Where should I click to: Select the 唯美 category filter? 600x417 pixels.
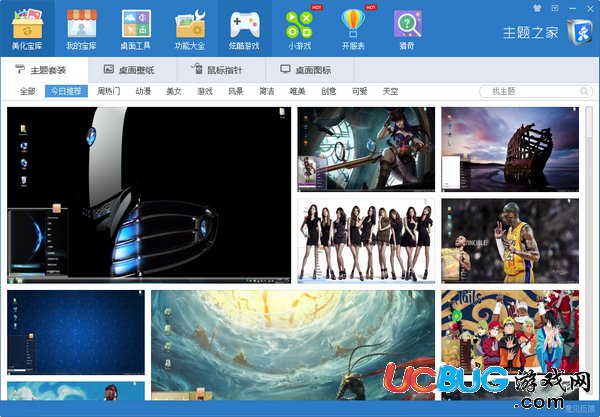pyautogui.click(x=297, y=91)
